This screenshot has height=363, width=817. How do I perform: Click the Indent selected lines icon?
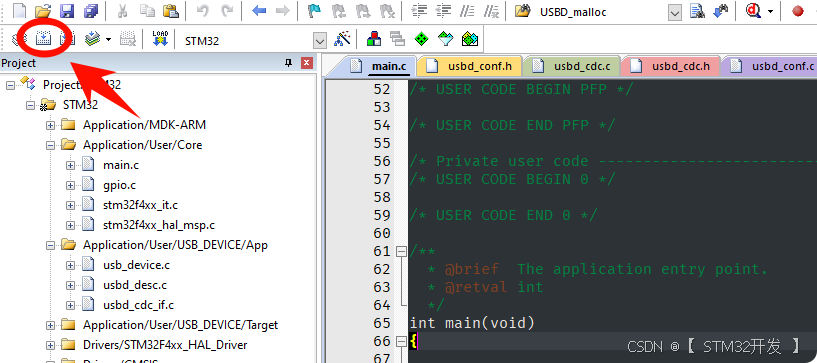pos(419,11)
